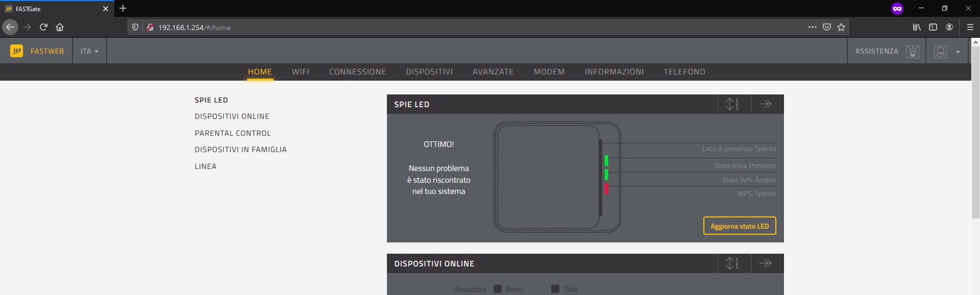
Task: Open PARENTAL CONTROL sidebar link
Action: 233,133
